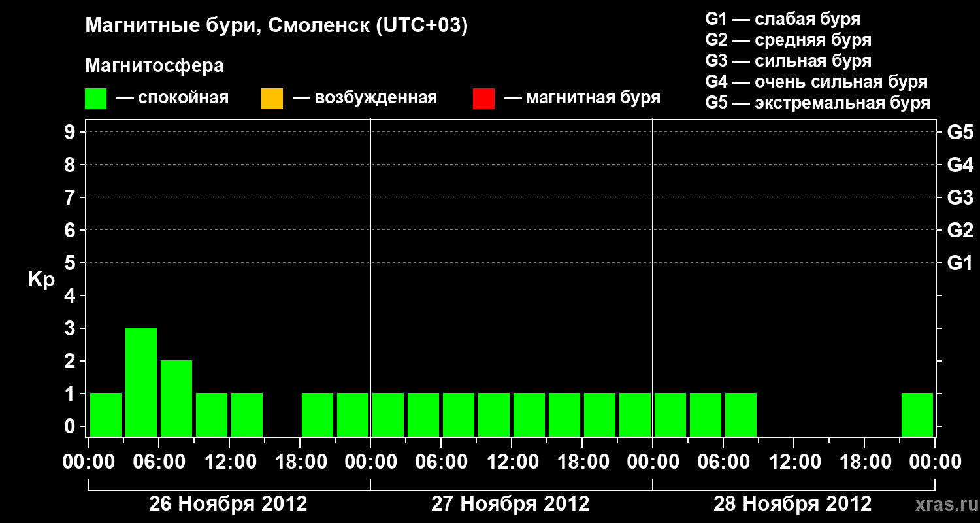Image resolution: width=980 pixels, height=523 pixels.
Task: Click the '06:00' time label under 27 November
Action: click(x=441, y=462)
